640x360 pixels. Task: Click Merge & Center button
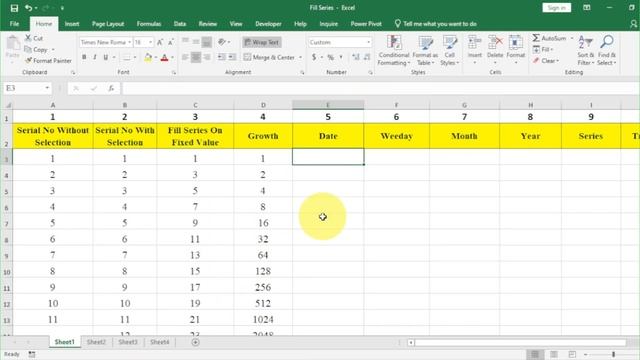(269, 57)
